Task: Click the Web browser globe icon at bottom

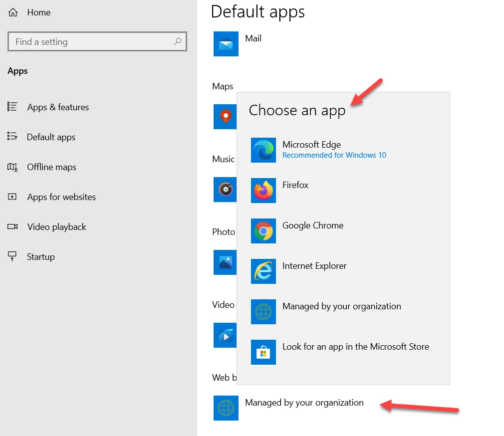Action: point(226,408)
